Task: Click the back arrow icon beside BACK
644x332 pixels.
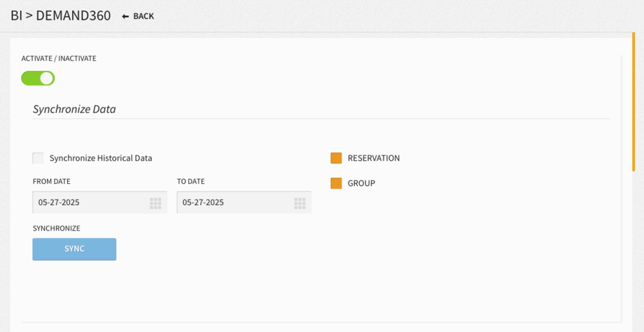Action: point(126,16)
